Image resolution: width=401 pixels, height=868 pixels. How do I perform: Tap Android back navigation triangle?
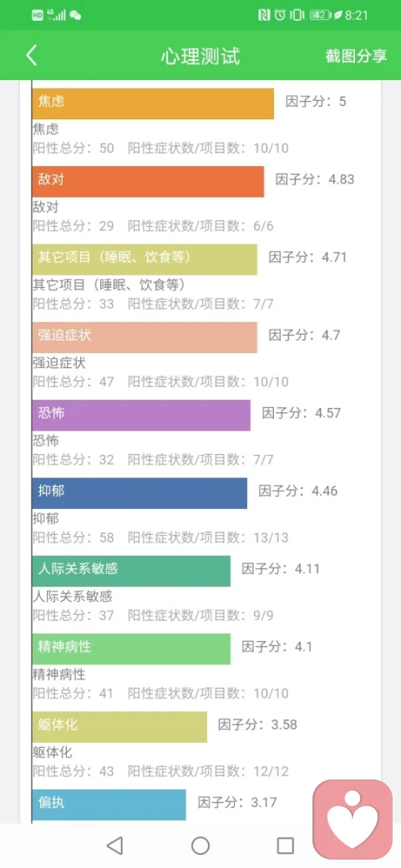[x=114, y=845]
